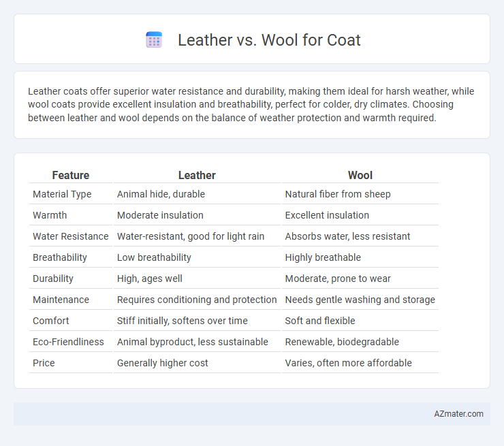
Task: Click the 'Excellent insulation' cell
Action: click(x=360, y=215)
